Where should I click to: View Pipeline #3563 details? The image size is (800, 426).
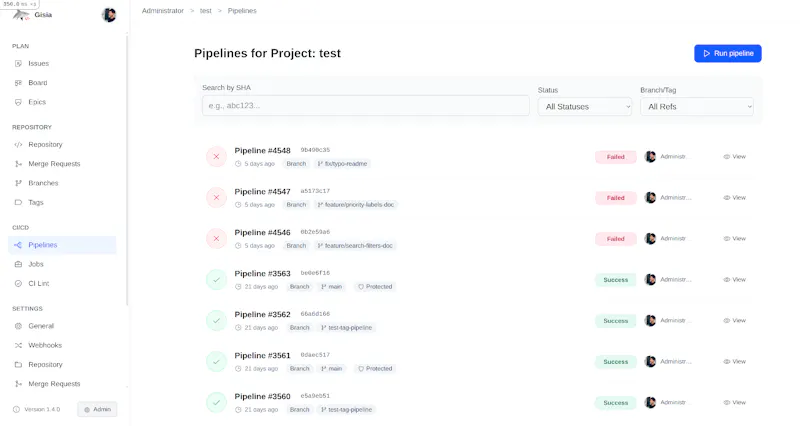[x=735, y=280]
